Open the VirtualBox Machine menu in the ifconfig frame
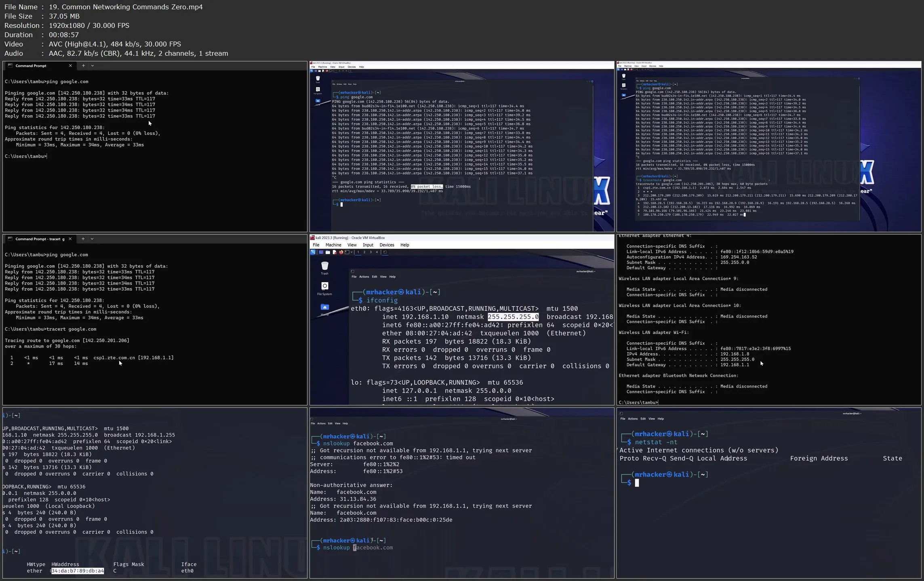924x581 pixels. (333, 245)
